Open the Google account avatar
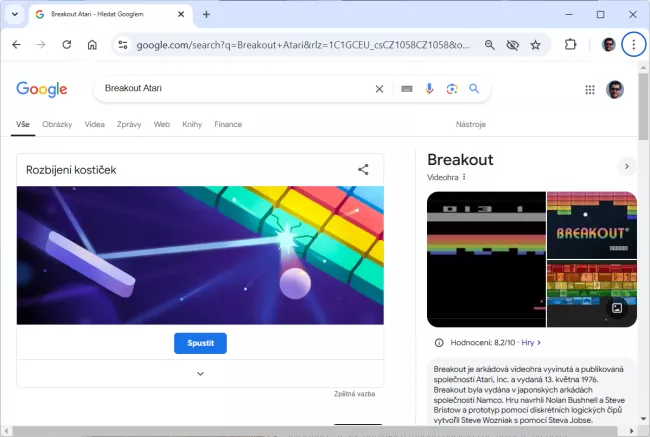Viewport: 650px width, 437px height. pyautogui.click(x=615, y=90)
